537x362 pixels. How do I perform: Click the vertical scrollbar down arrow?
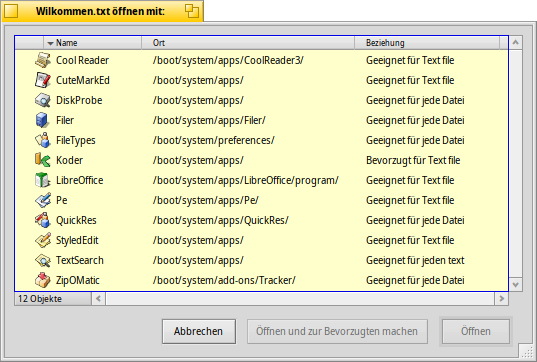click(x=515, y=285)
